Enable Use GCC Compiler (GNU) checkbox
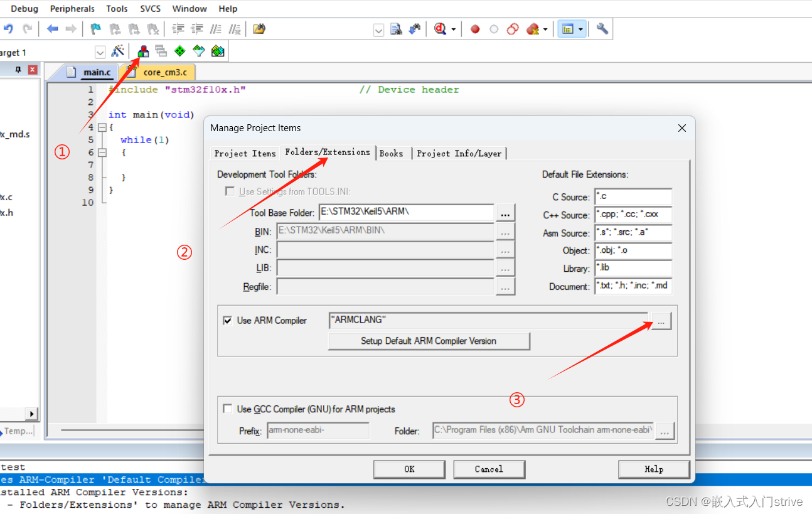The width and height of the screenshot is (812, 514). (228, 409)
